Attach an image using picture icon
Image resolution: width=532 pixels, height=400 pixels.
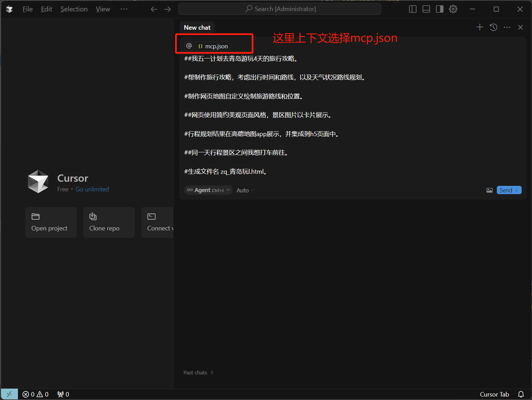tap(489, 190)
